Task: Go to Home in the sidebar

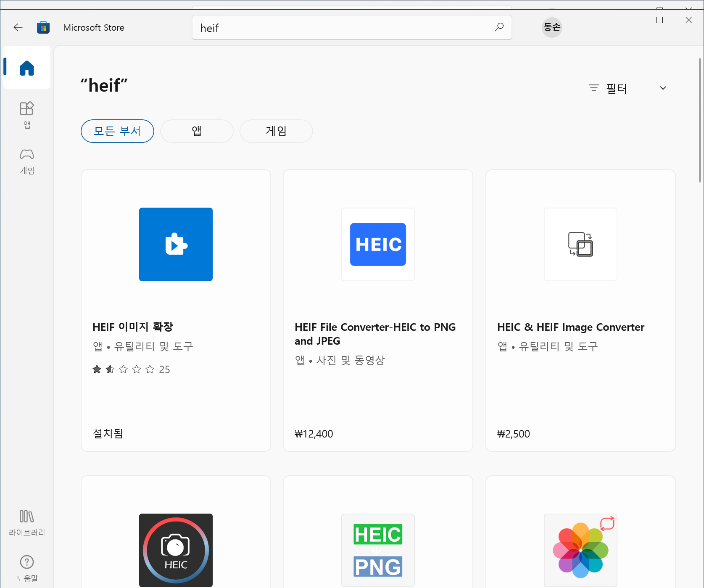Action: pos(27,68)
